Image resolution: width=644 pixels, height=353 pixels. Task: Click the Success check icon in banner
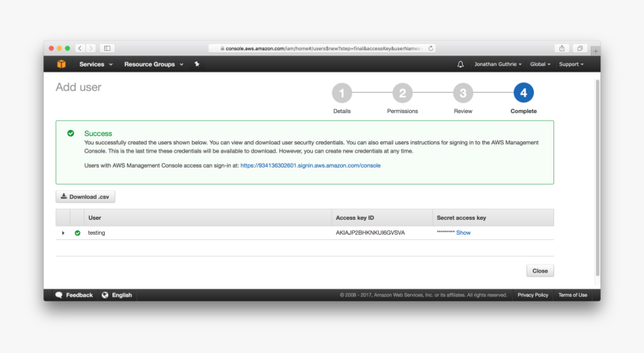pyautogui.click(x=70, y=133)
